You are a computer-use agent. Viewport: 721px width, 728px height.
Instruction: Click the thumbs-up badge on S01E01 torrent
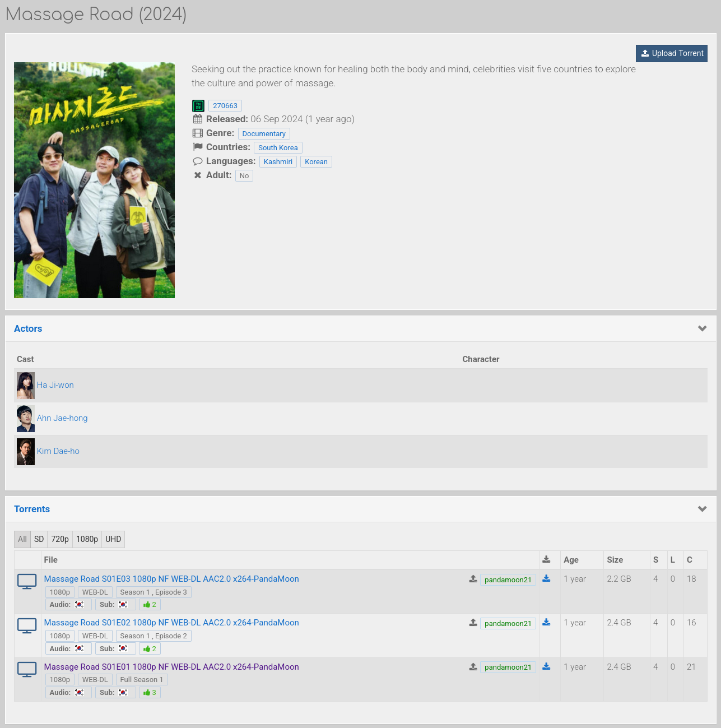coord(150,692)
